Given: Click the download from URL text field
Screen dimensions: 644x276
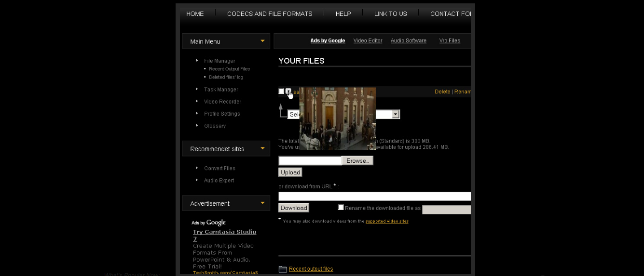Looking at the screenshot, I should point(374,196).
